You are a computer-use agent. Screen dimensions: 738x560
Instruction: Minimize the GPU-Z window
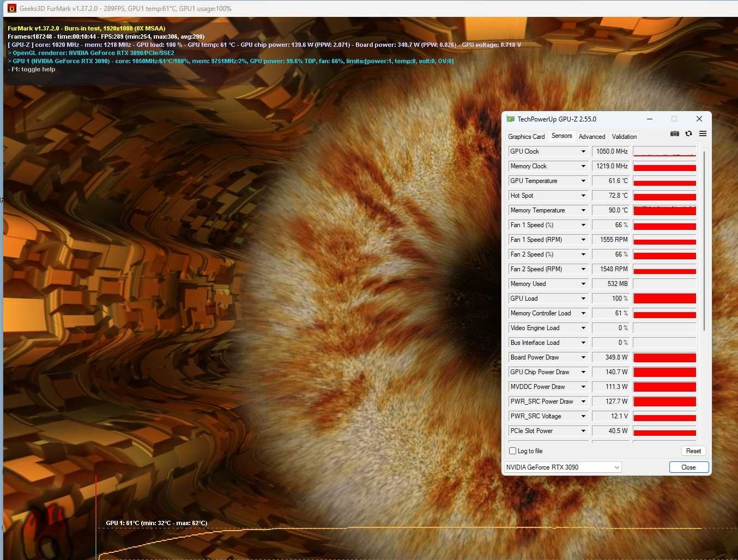(x=650, y=119)
